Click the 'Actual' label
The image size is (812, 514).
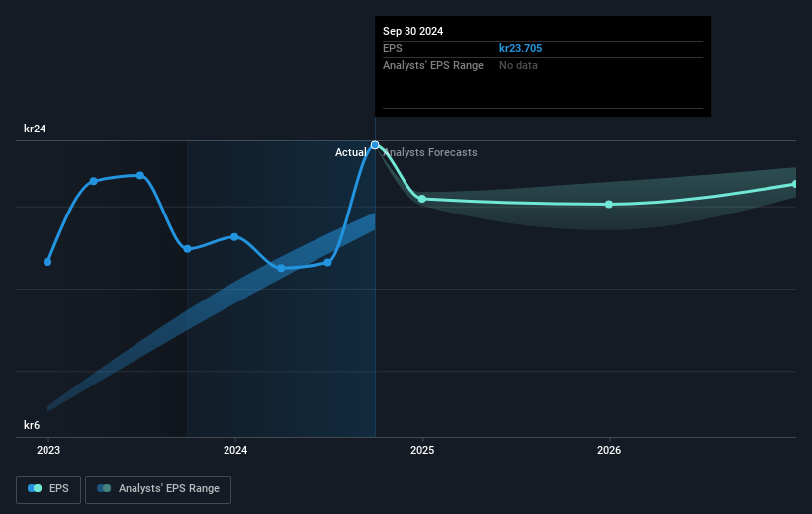(x=350, y=152)
